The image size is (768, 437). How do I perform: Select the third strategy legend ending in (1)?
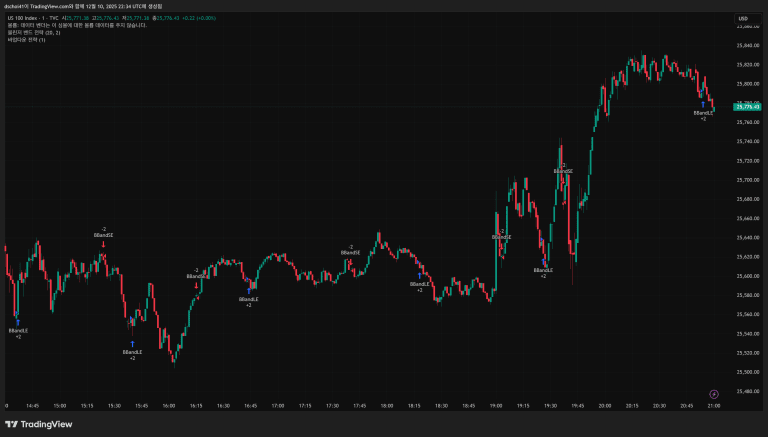(x=26, y=39)
